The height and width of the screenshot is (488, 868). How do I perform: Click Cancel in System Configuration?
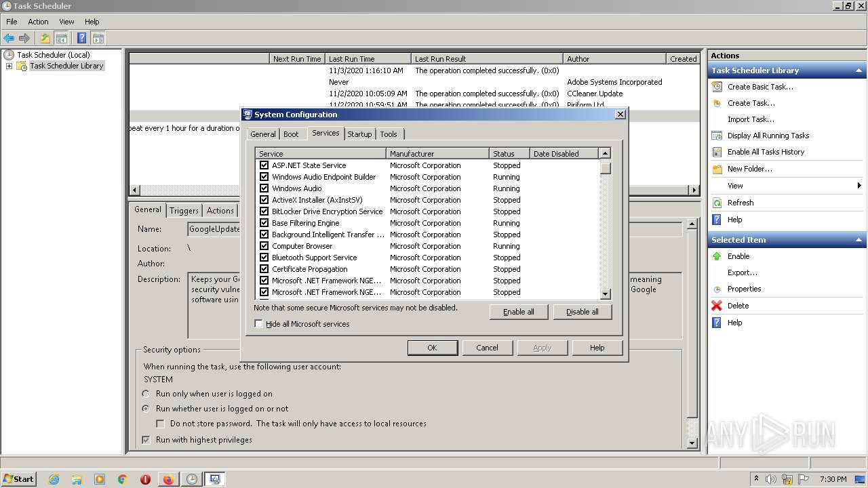487,348
